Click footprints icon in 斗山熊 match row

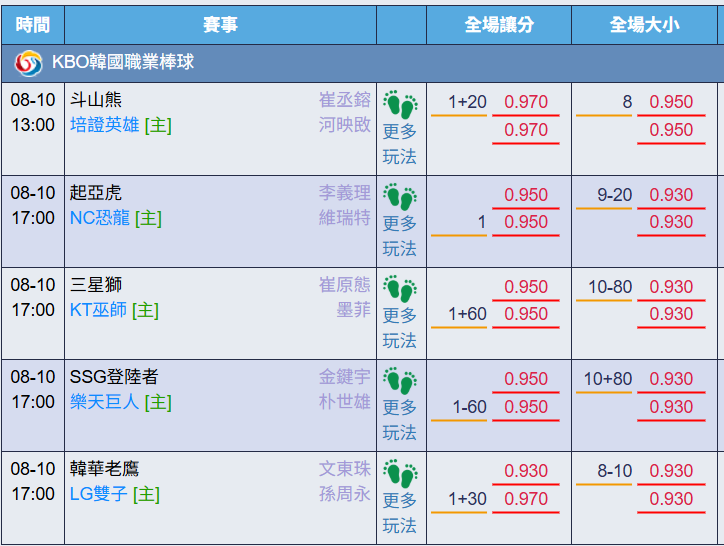coord(400,104)
